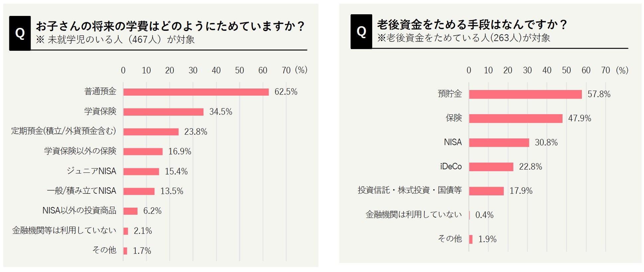Click the Q badge beside the 老後資金 question
Viewport: 644px width, 272px height.
(361, 32)
